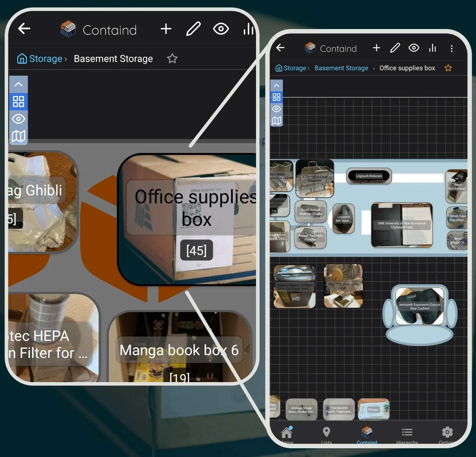Image resolution: width=476 pixels, height=457 pixels.
Task: Toggle sidebar eye icon on Basement Storage screen
Action: click(x=19, y=119)
